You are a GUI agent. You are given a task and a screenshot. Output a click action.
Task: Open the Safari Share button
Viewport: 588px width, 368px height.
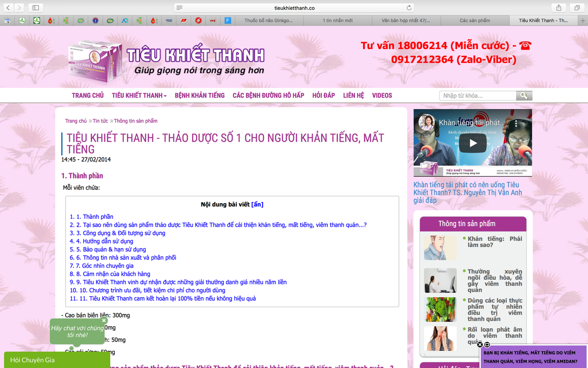pos(559,7)
